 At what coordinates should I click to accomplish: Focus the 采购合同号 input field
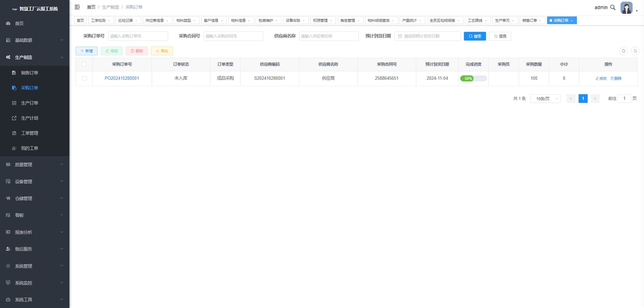(233, 36)
